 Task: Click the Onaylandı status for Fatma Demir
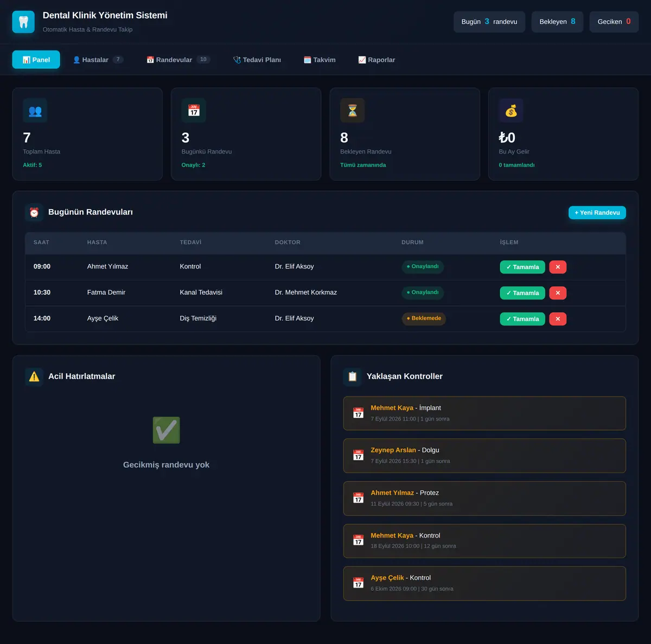[423, 292]
